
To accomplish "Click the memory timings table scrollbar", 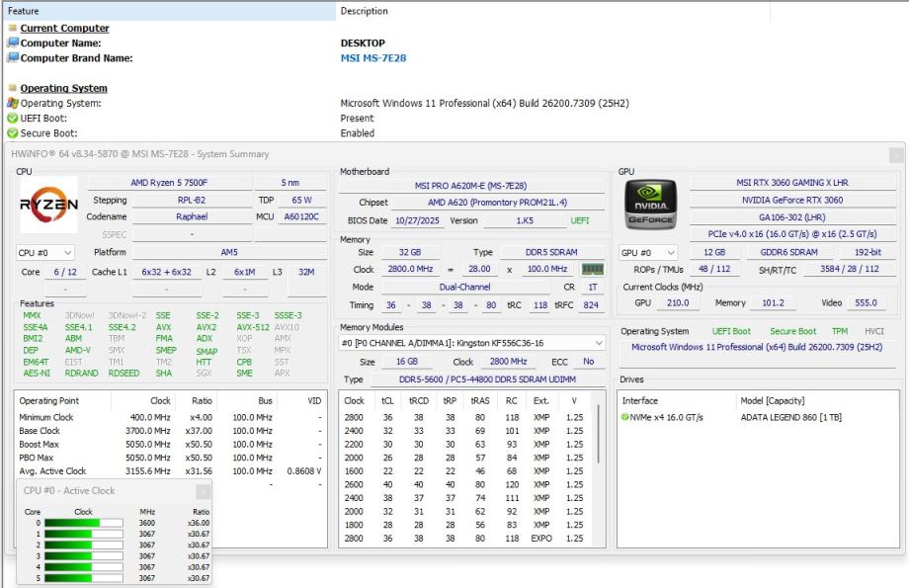I will tap(599, 435).
